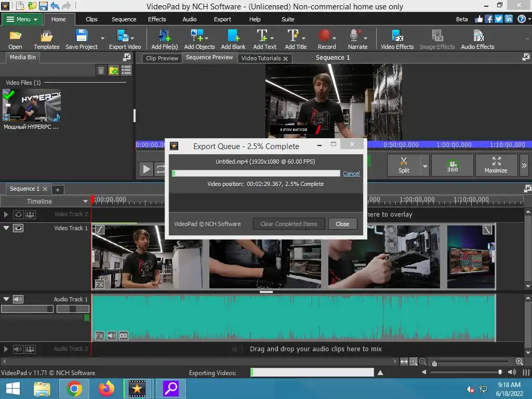
Task: Adjust the timeline zoom slider
Action: (435, 363)
